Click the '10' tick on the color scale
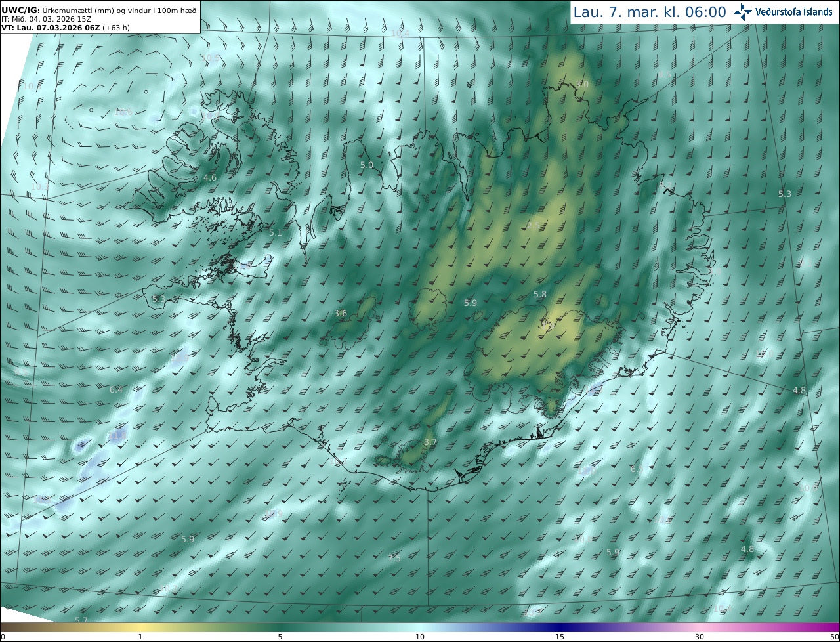 (420, 637)
